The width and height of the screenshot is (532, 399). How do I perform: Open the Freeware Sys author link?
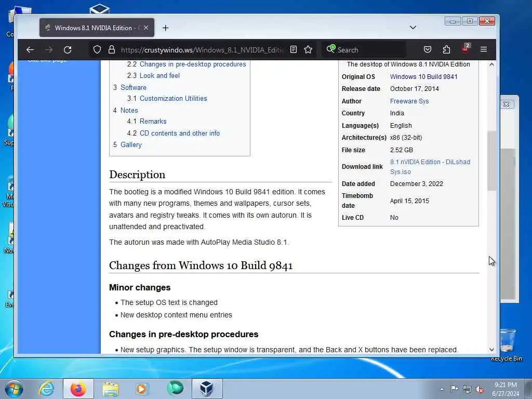[x=409, y=101]
